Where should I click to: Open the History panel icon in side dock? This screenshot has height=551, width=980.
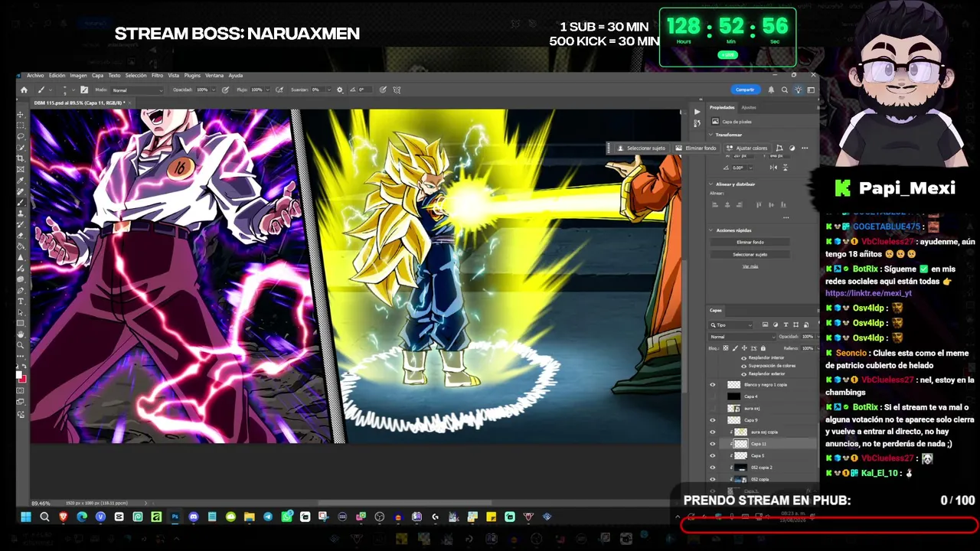697,123
